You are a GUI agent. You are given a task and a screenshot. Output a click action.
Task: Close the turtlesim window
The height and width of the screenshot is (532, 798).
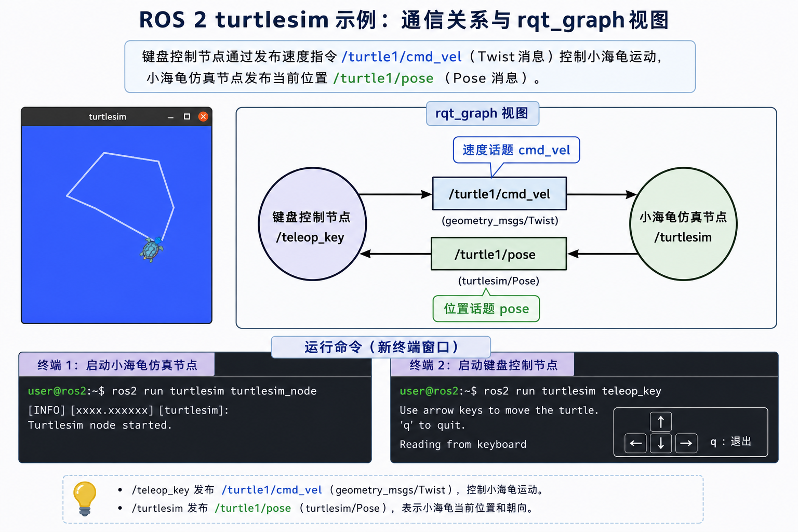pos(203,117)
